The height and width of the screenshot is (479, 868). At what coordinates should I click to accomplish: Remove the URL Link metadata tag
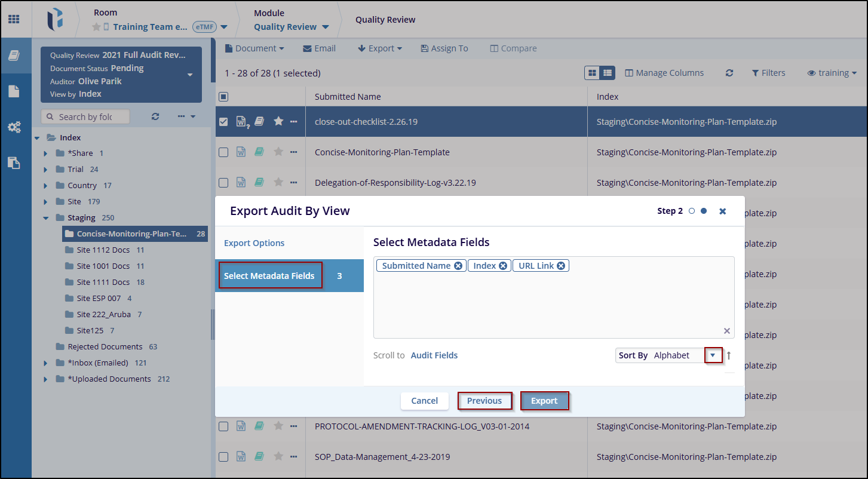pyautogui.click(x=561, y=266)
